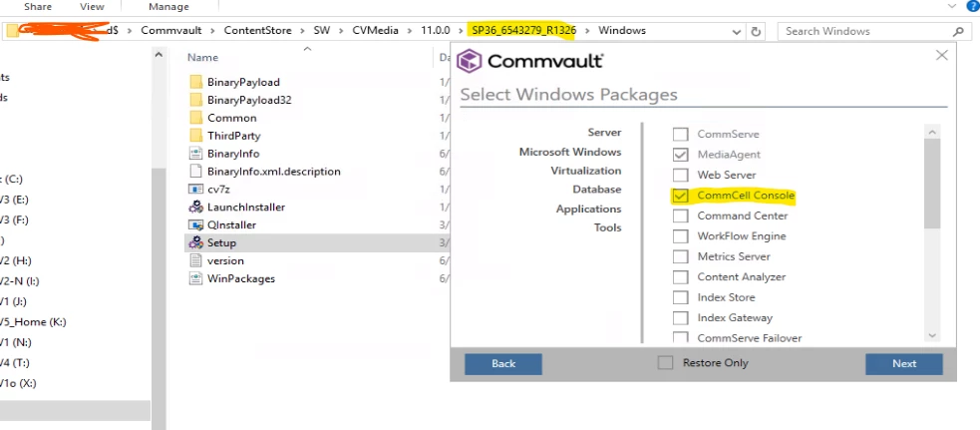Click the 11.0.0 breadcrumb segment
The image size is (980, 430).
(436, 31)
